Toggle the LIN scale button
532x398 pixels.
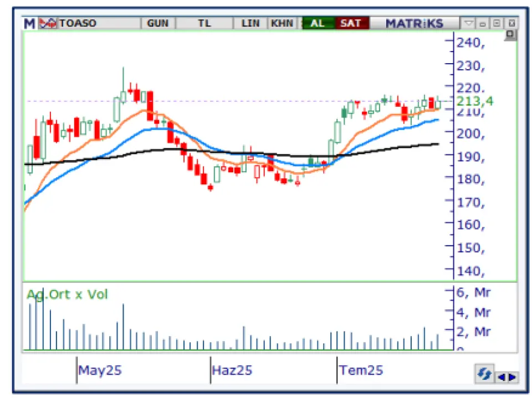[x=250, y=23]
